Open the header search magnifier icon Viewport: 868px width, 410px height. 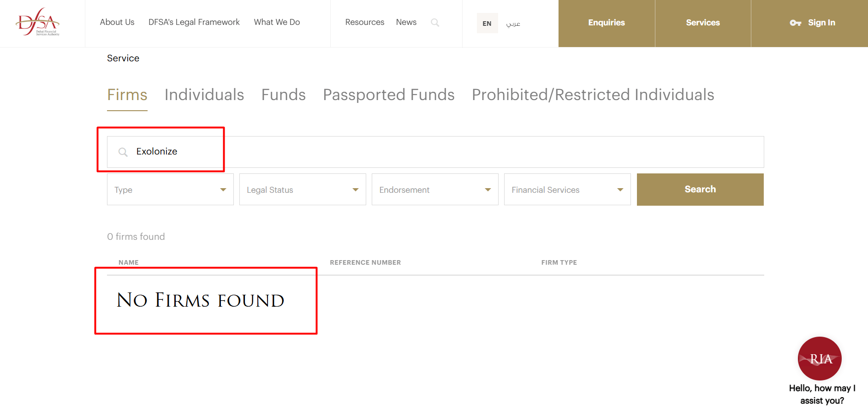point(434,23)
